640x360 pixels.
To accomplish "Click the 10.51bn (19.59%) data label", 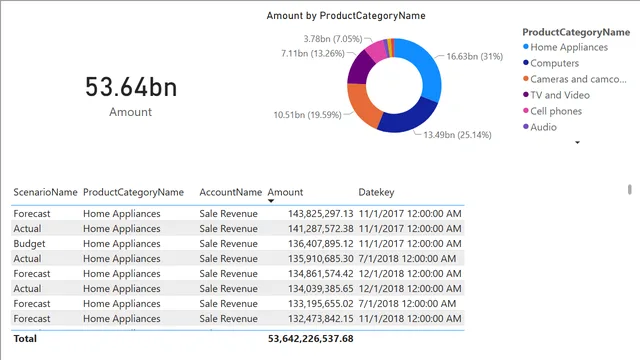I will coord(307,115).
